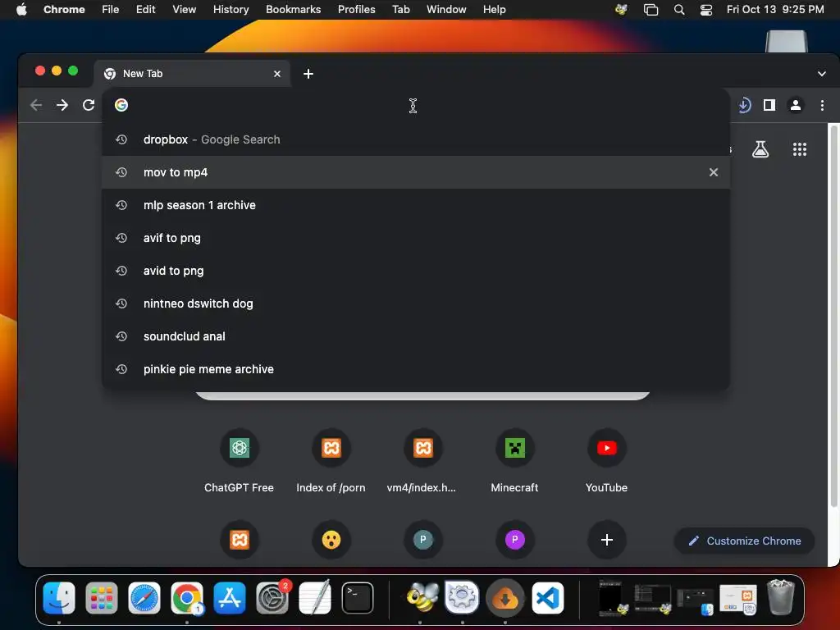Open the Trash in the Dock
Image resolution: width=840 pixels, height=630 pixels.
781,597
